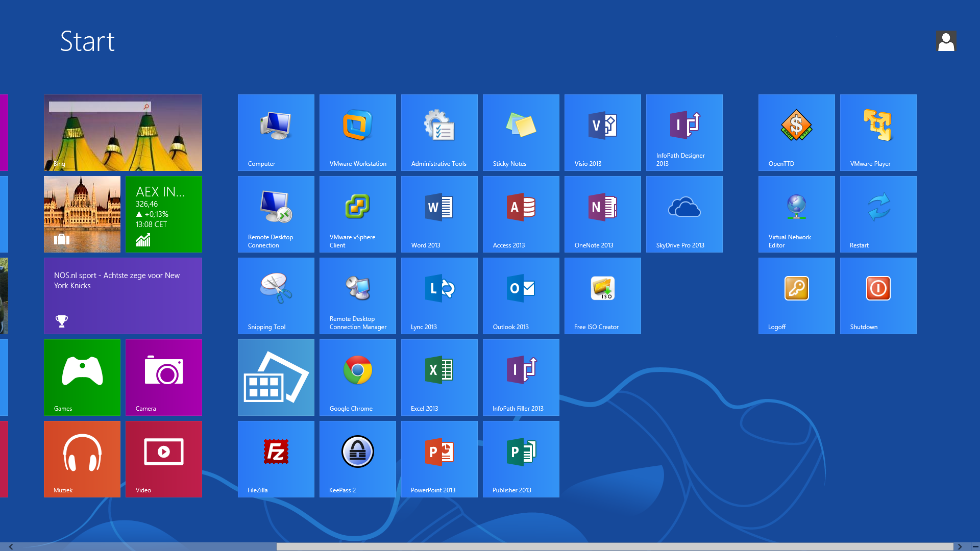Open the Logoff tile
The width and height of the screenshot is (980, 551).
796,295
